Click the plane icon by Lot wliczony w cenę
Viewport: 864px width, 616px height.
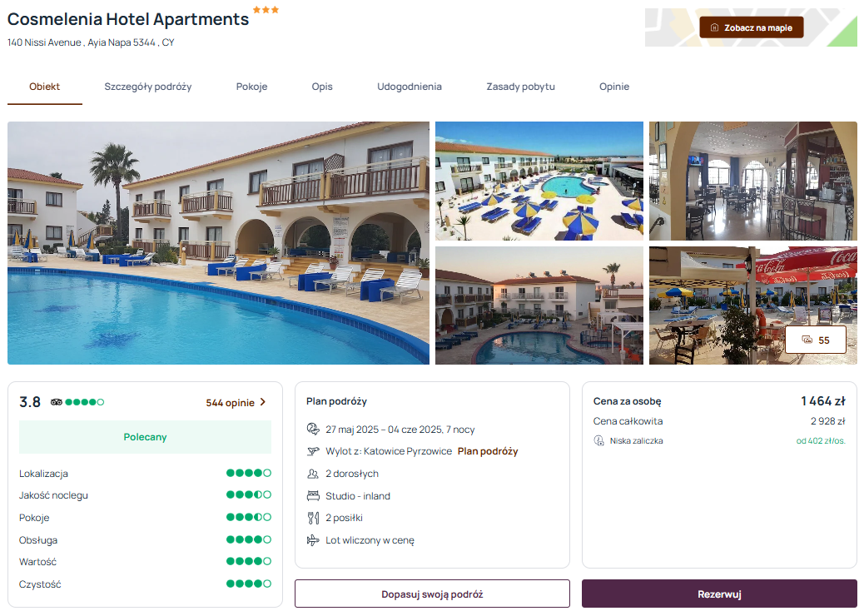click(313, 540)
